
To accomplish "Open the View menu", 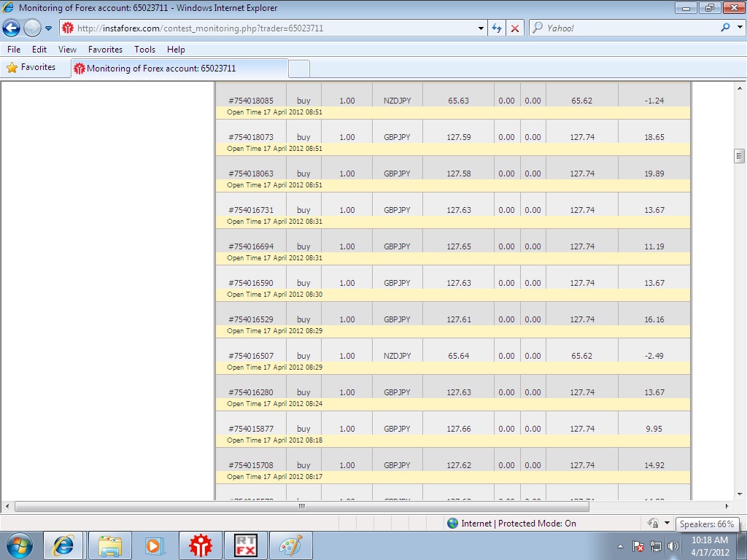I will click(x=67, y=50).
